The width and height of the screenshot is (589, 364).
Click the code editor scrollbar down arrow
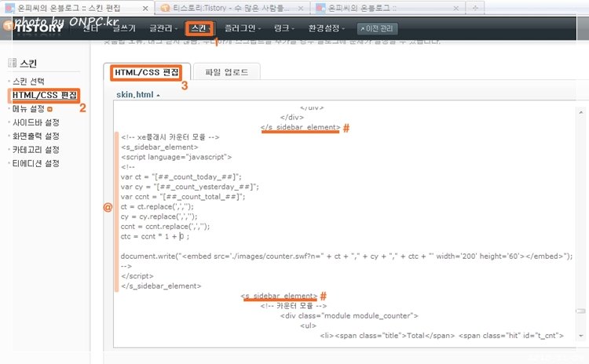click(x=581, y=336)
